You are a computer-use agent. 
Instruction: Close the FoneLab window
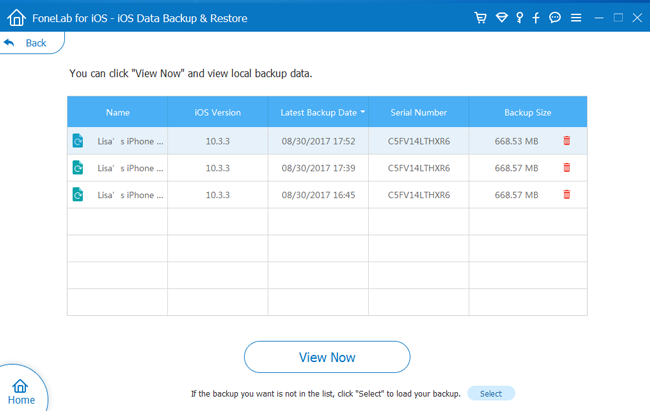[637, 17]
